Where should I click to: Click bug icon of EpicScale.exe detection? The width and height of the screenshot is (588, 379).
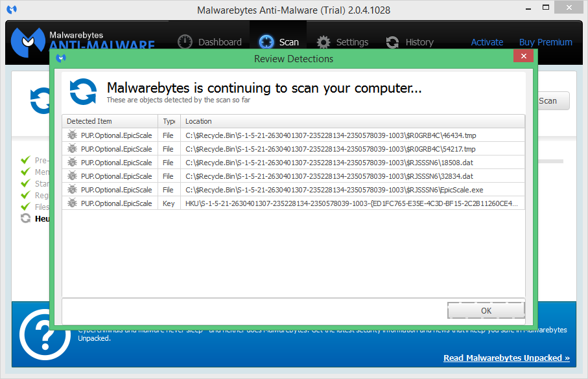(72, 190)
